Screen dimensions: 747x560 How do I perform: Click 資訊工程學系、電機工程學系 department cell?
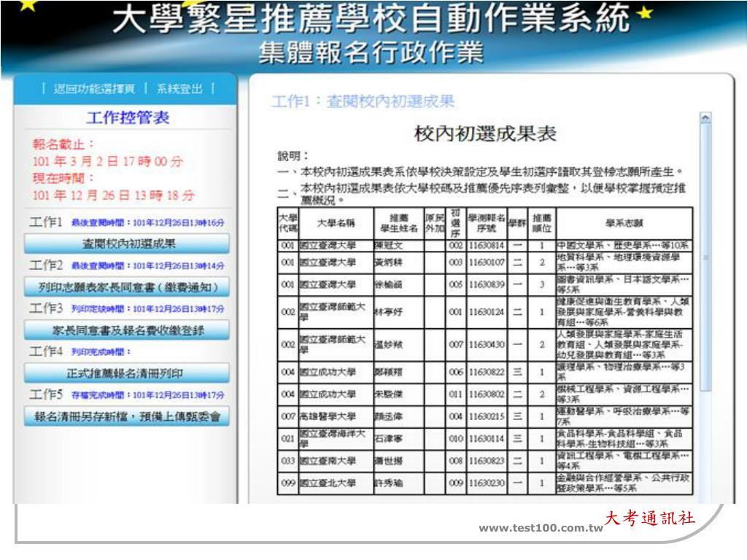(x=624, y=461)
